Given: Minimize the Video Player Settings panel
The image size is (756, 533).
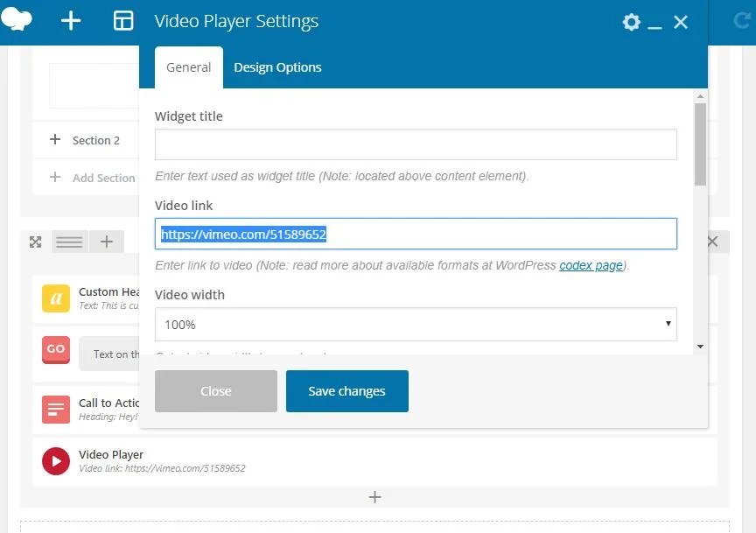Looking at the screenshot, I should (655, 24).
